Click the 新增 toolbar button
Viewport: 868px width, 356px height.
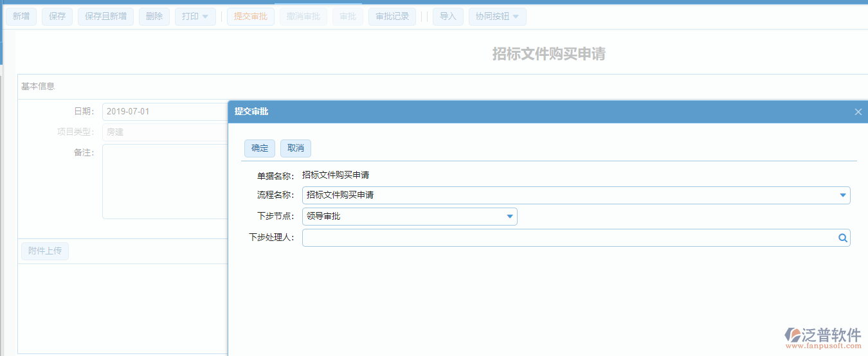pos(21,17)
